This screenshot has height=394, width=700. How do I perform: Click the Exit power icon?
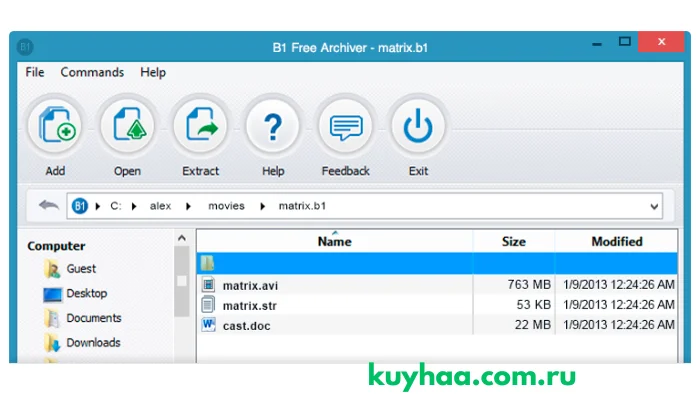point(418,126)
